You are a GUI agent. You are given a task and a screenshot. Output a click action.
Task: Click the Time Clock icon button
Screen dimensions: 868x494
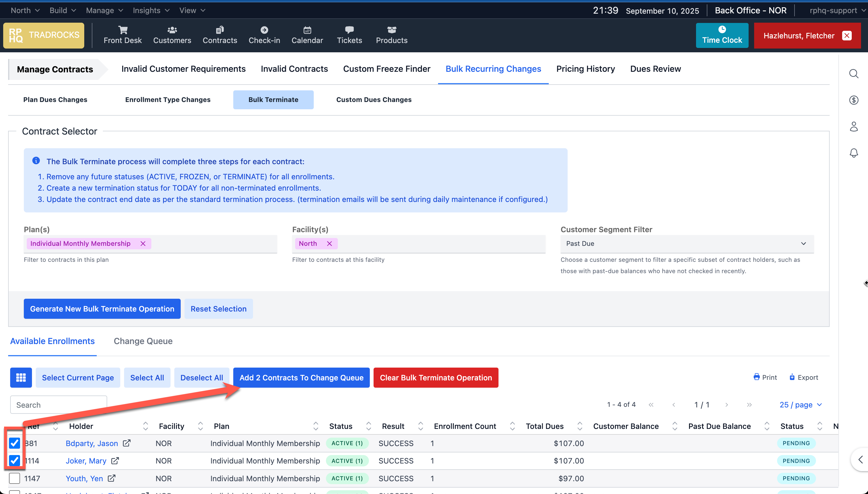tap(722, 35)
